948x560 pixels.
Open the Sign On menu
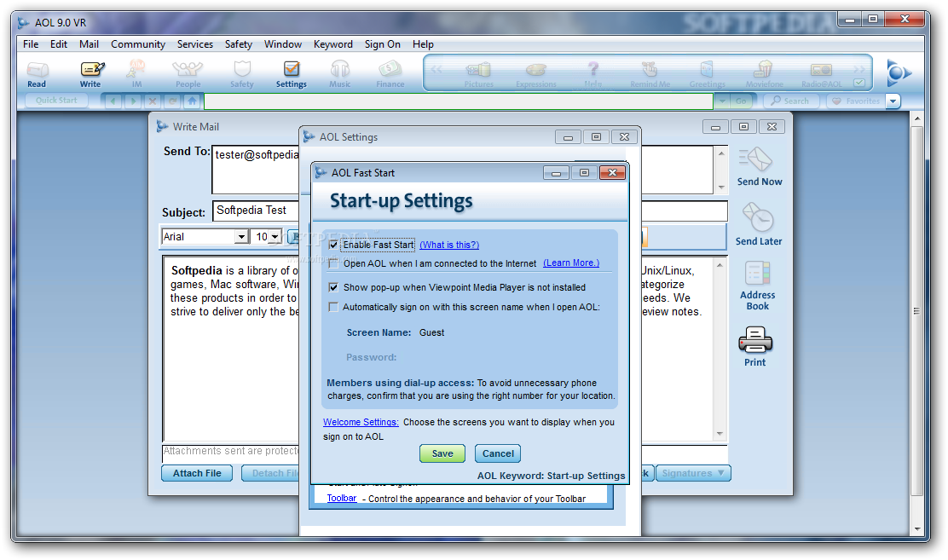tap(382, 44)
